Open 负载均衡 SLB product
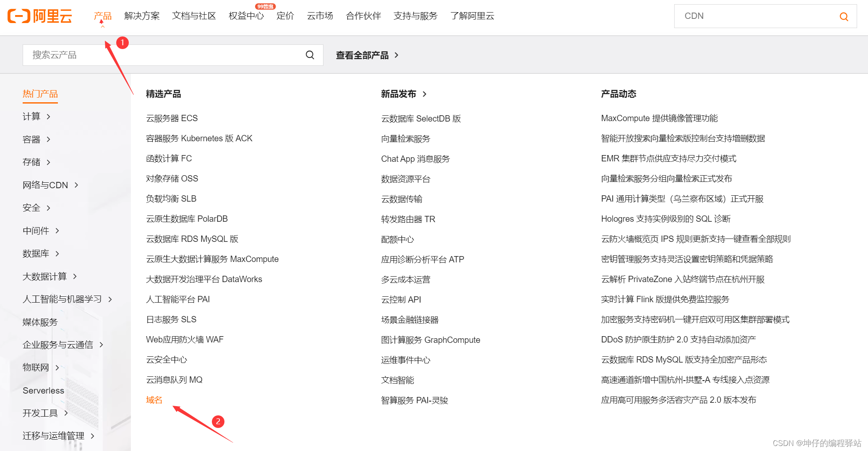 pyautogui.click(x=171, y=199)
